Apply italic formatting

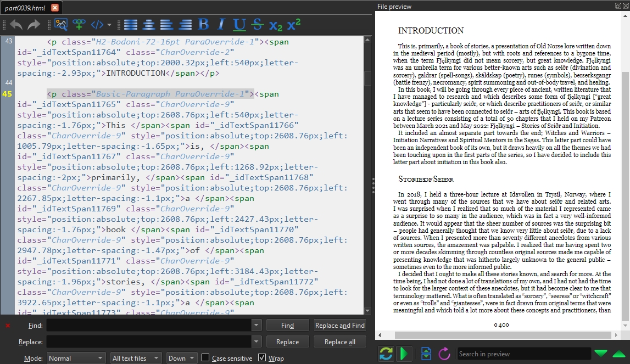click(221, 25)
